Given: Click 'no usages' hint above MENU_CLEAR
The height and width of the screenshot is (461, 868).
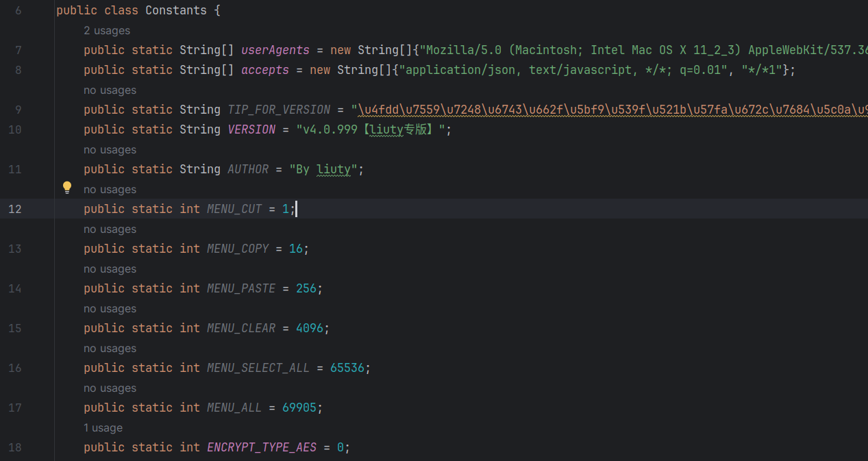Looking at the screenshot, I should 110,309.
